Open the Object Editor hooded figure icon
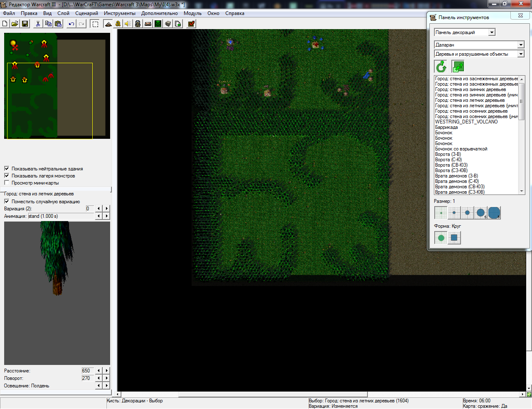This screenshot has height=409, width=532. (138, 24)
